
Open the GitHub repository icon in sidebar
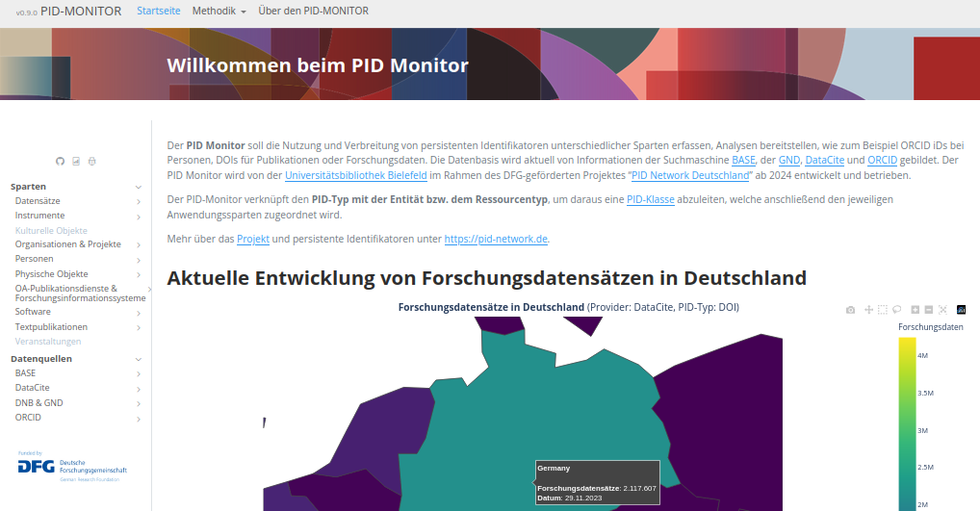tap(60, 161)
